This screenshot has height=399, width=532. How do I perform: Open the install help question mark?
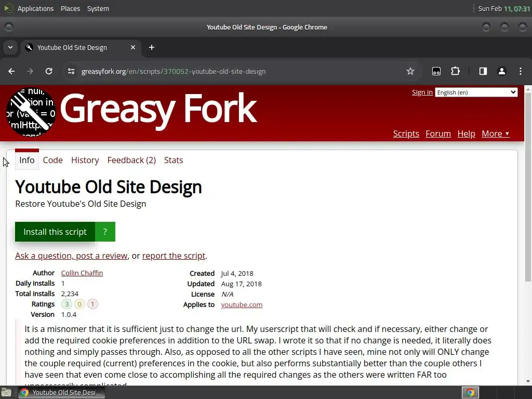(x=105, y=232)
